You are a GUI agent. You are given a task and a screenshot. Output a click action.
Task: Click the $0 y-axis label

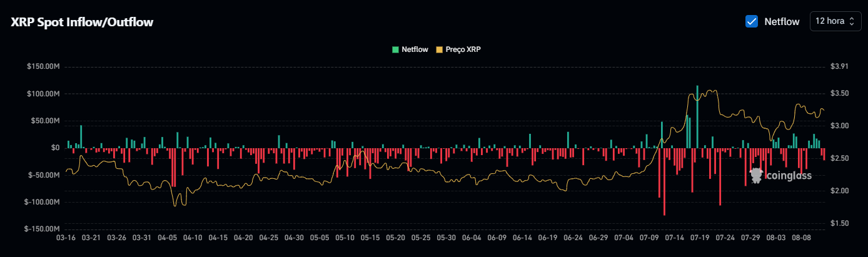click(56, 148)
